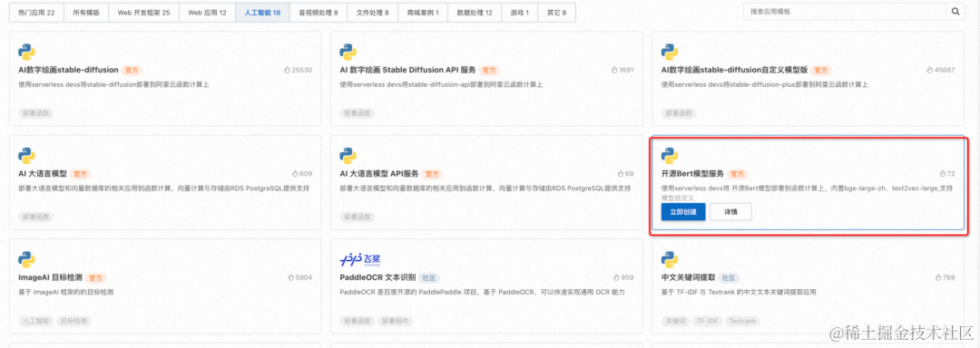Switch to the 热门应用 22 tab
This screenshot has height=348, width=980.
[x=36, y=13]
